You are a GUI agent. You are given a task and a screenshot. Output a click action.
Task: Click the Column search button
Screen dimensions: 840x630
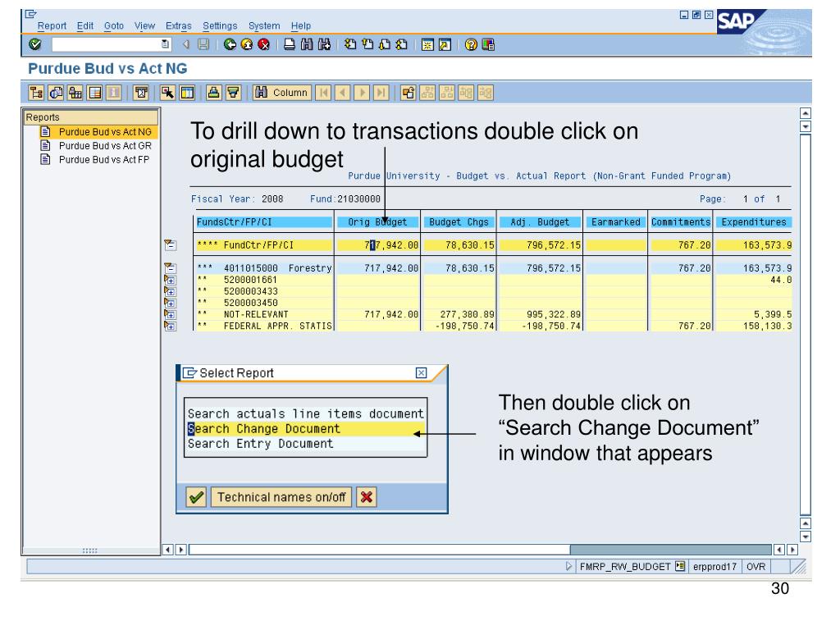(282, 93)
